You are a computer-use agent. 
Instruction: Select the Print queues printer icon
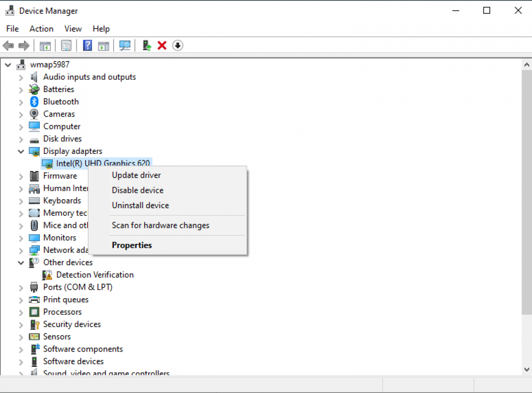point(34,300)
